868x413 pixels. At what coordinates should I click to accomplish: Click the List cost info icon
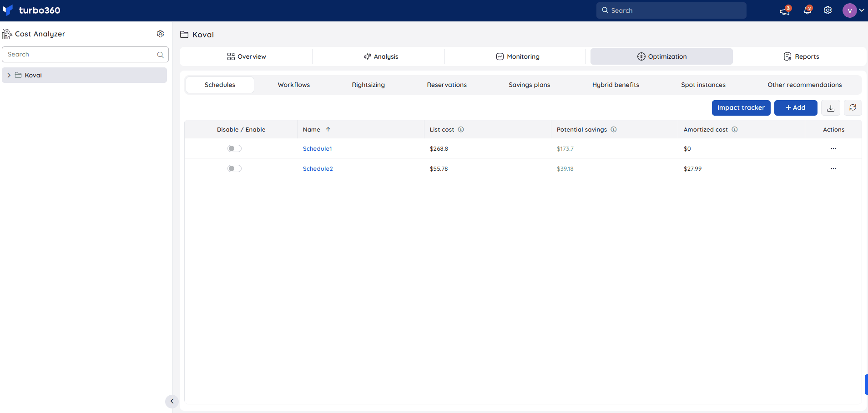click(x=461, y=129)
